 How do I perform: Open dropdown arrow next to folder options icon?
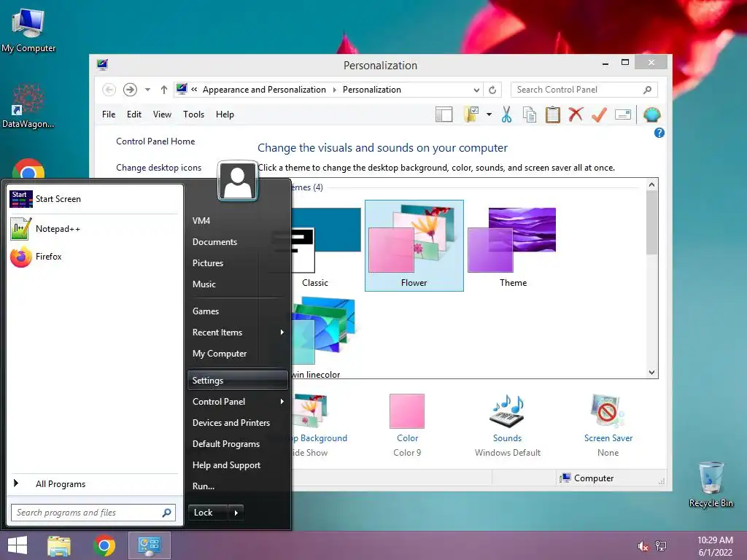pyautogui.click(x=489, y=114)
